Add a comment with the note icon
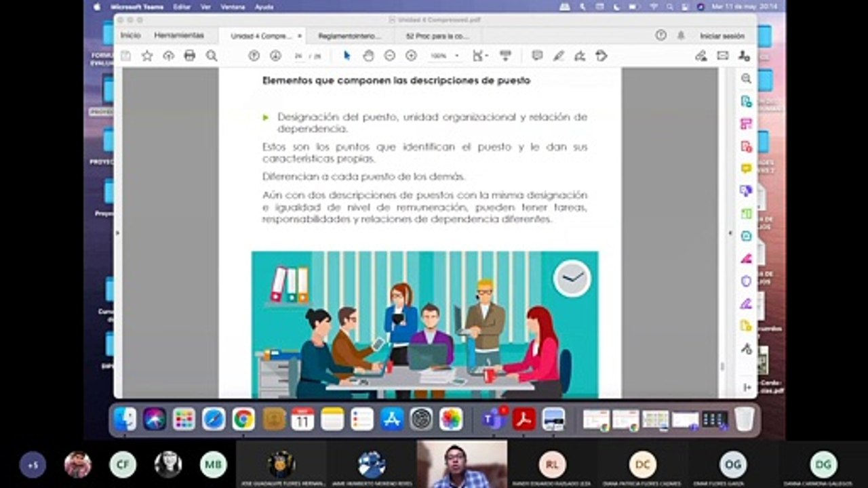868x488 pixels. click(537, 56)
